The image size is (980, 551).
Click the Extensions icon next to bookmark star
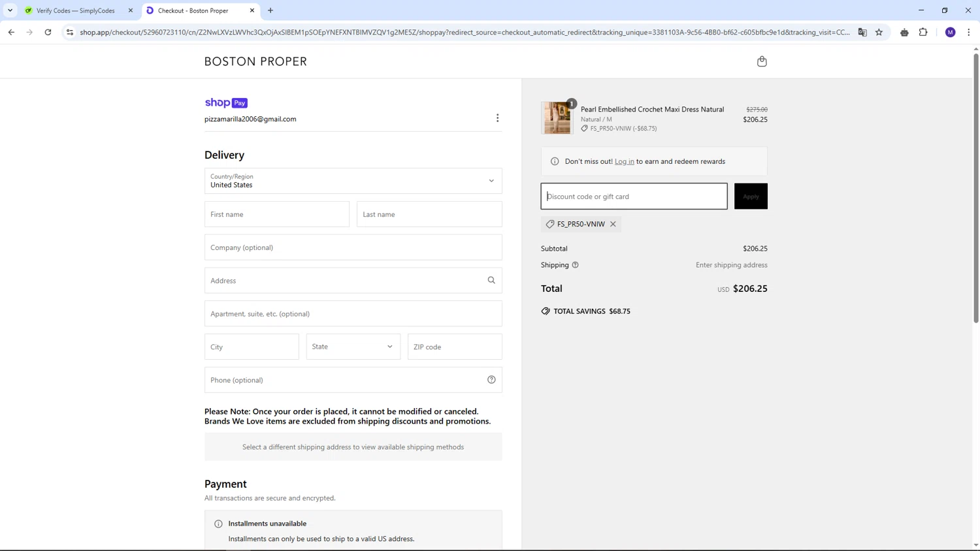[904, 32]
